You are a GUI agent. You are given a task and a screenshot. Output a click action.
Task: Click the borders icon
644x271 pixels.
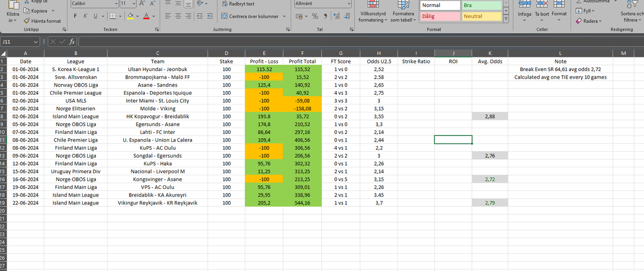pyautogui.click(x=113, y=16)
